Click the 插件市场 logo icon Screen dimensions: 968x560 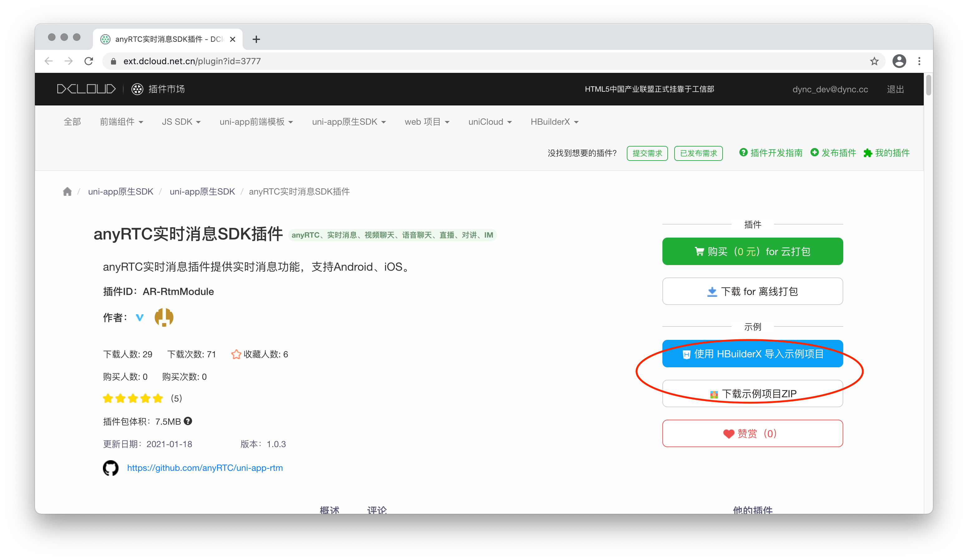click(137, 89)
